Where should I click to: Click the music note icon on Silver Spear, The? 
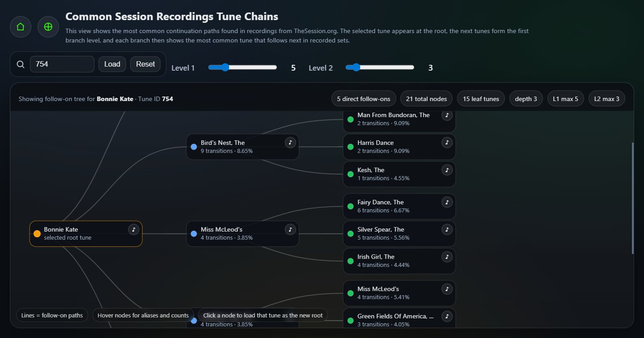[x=447, y=229]
